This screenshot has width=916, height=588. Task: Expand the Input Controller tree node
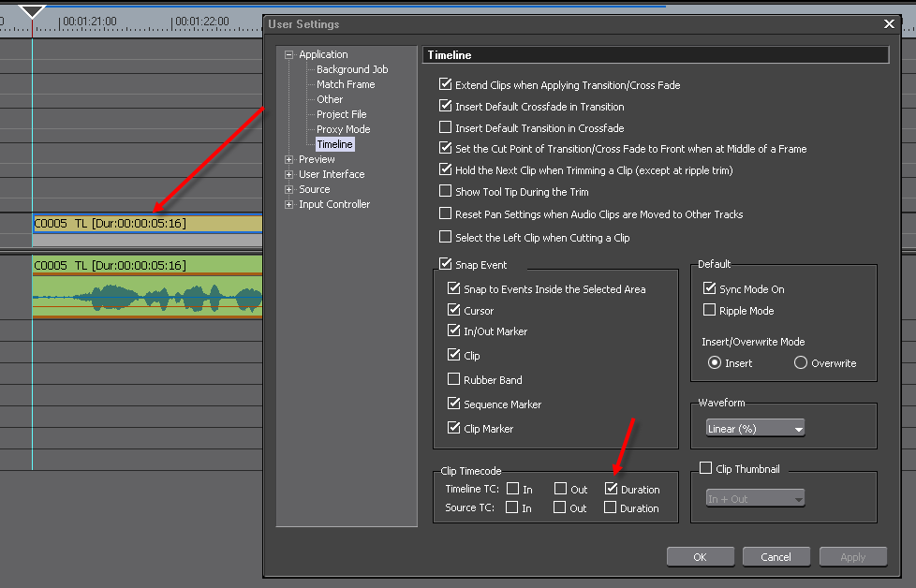(289, 204)
